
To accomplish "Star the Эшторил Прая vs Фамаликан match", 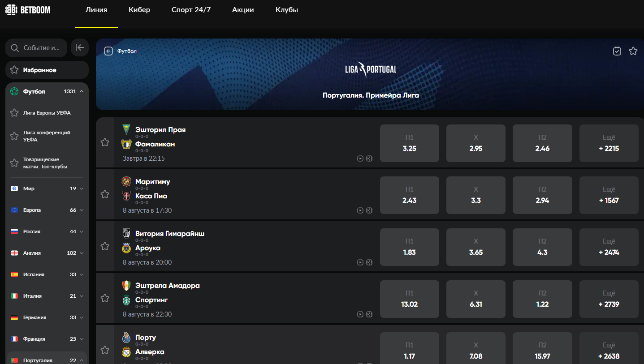I will 105,142.
